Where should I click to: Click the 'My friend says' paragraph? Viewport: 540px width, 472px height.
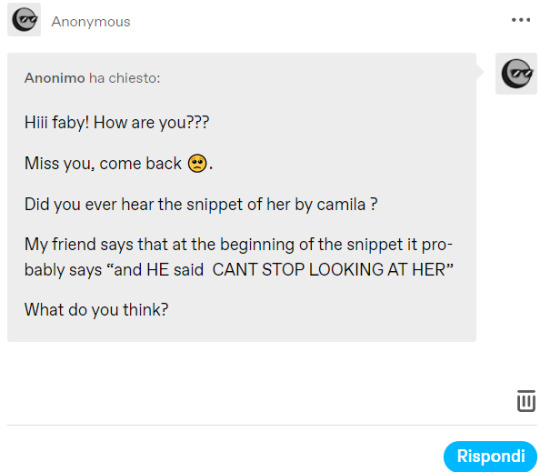(239, 257)
